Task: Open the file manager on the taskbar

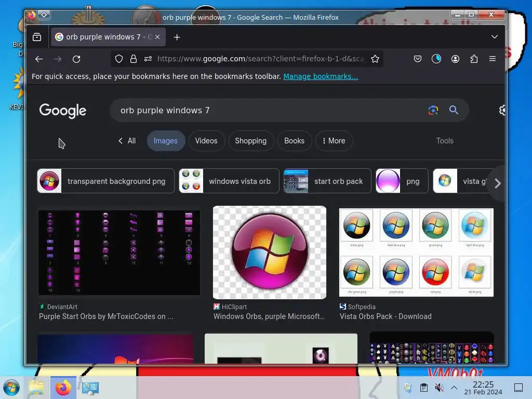Action: coord(36,388)
